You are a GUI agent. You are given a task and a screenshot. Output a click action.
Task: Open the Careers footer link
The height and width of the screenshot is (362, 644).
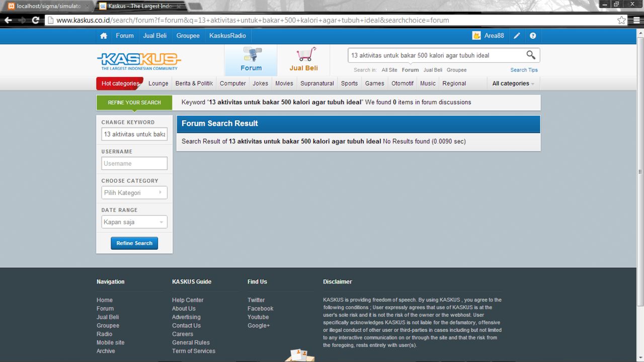[x=183, y=334]
